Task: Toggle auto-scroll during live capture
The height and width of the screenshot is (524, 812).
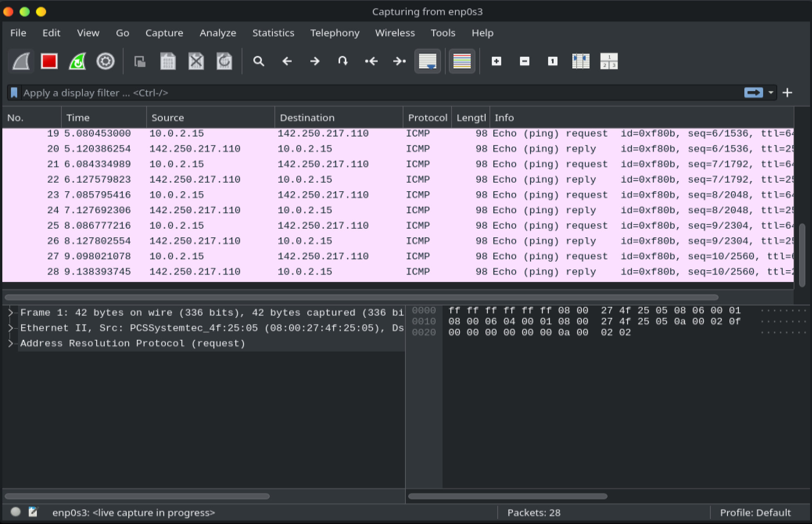Action: (x=428, y=61)
